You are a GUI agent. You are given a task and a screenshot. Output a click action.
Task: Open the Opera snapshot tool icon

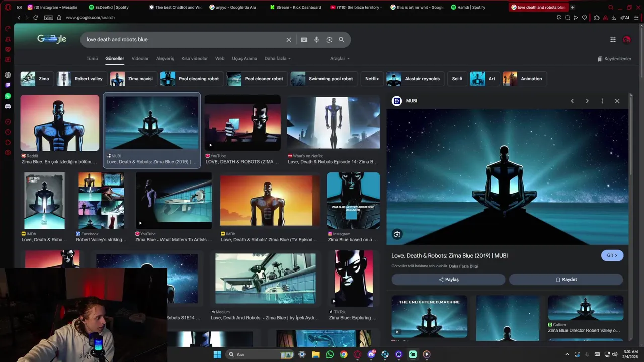tap(567, 18)
